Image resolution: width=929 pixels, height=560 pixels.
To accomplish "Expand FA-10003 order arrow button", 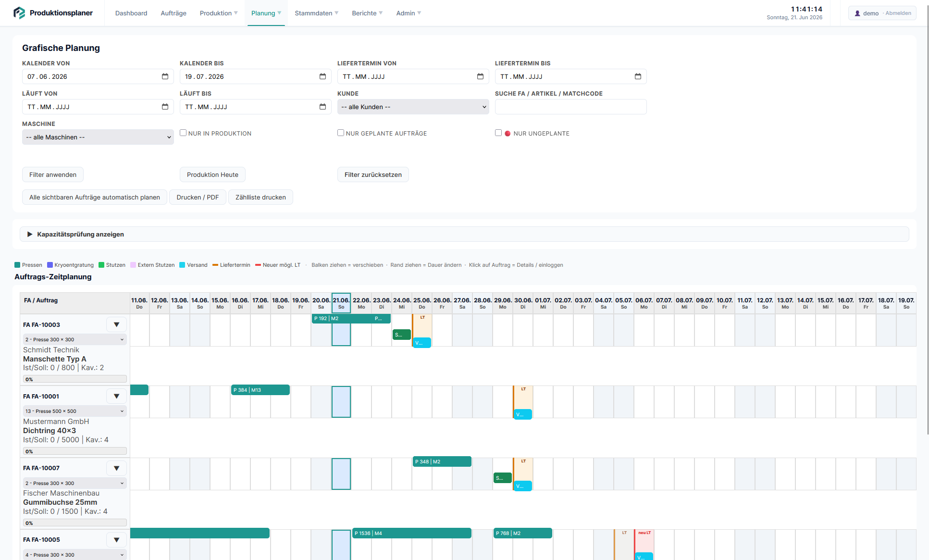I will [116, 324].
